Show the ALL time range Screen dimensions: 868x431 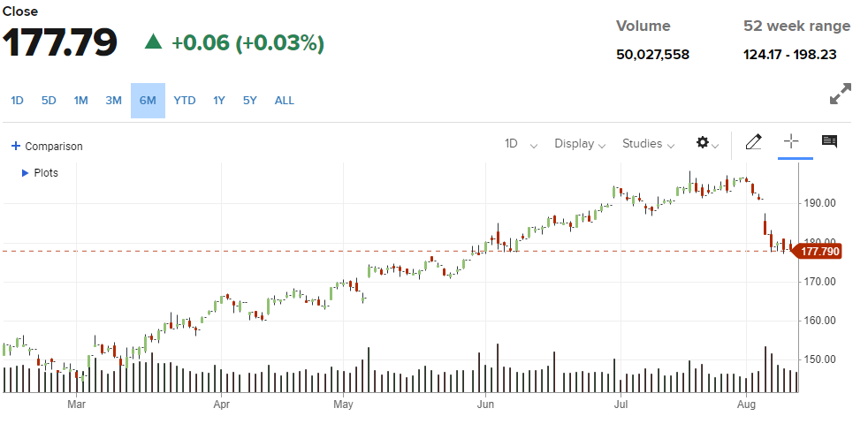(x=285, y=101)
